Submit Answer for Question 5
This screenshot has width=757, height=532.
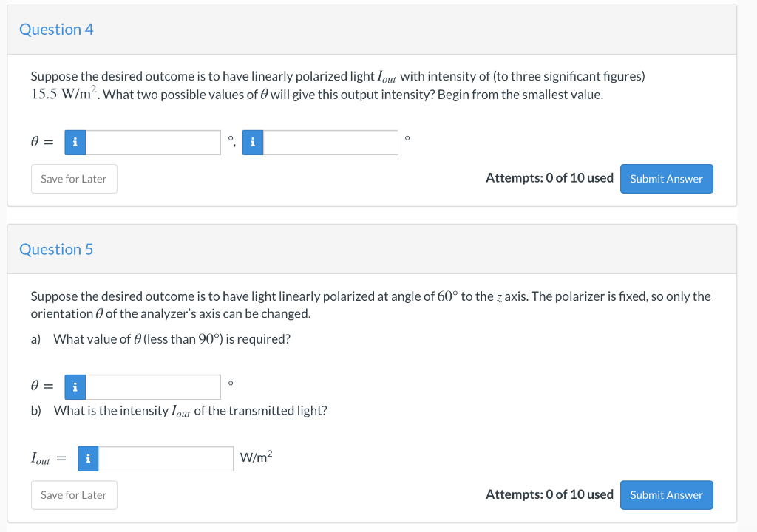tap(666, 495)
